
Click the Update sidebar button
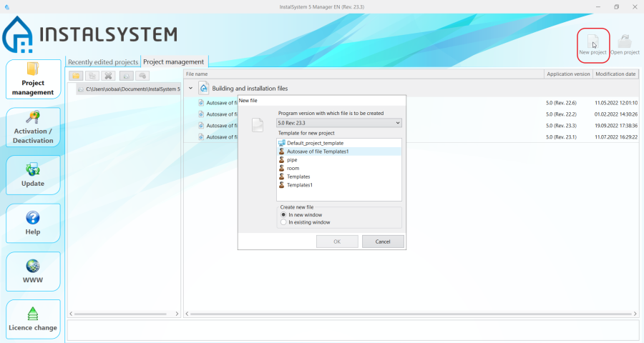(x=33, y=175)
